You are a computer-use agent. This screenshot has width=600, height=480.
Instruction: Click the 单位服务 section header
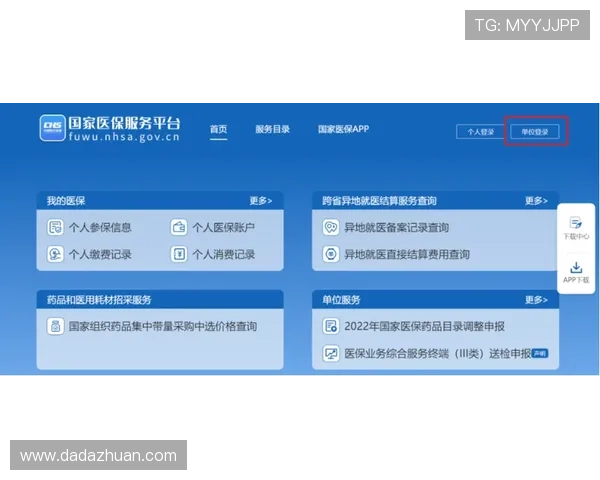click(341, 300)
